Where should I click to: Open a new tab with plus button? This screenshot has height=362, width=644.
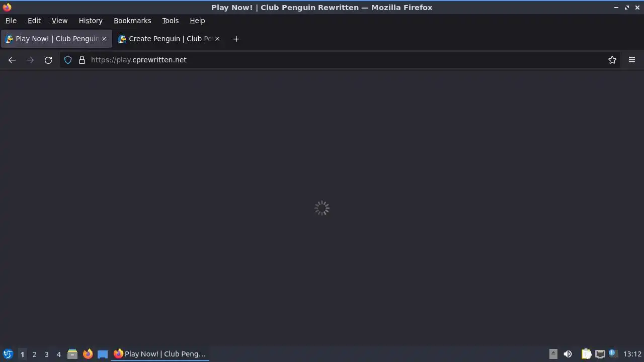pos(236,39)
